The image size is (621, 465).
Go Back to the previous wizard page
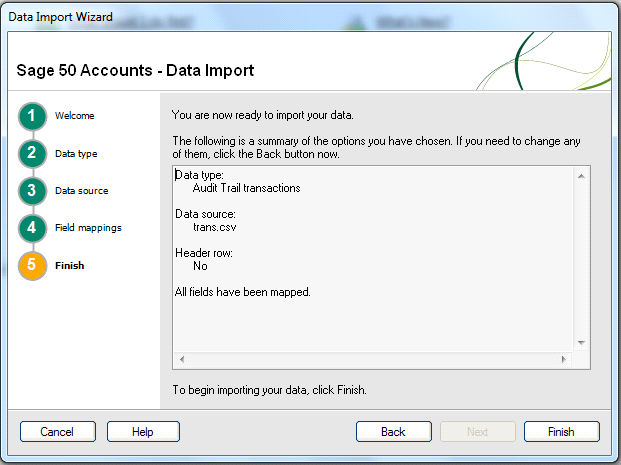(x=393, y=432)
